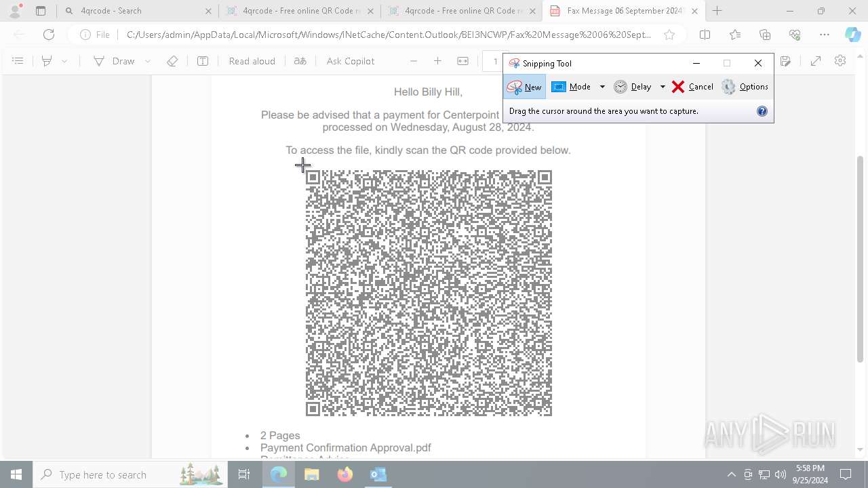The width and height of the screenshot is (868, 488).
Task: Open Browser essentials icon
Action: [795, 35]
